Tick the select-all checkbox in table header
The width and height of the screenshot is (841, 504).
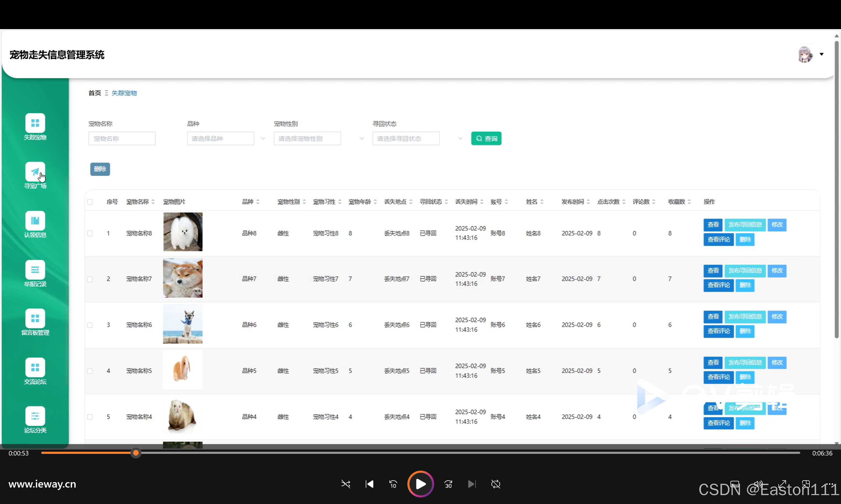(x=90, y=202)
